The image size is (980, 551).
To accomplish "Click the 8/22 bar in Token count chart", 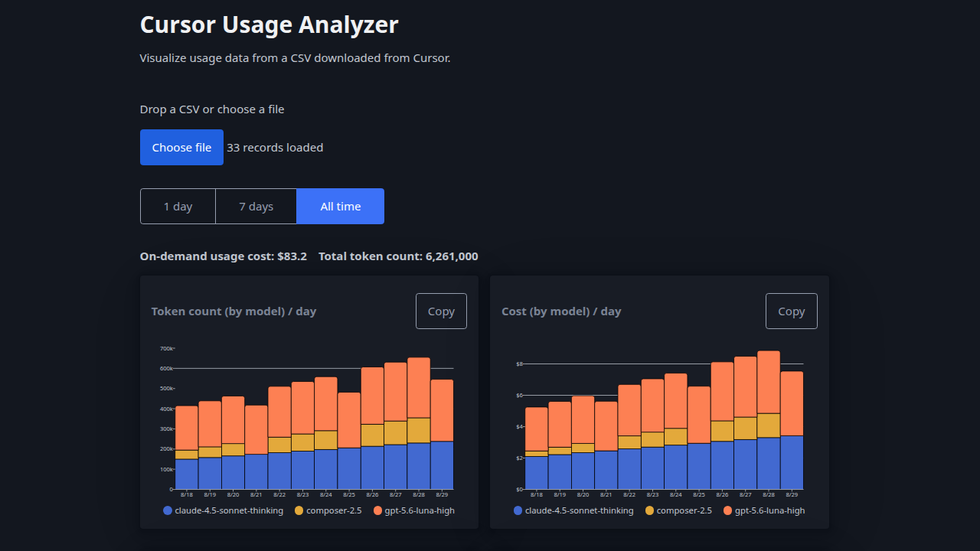I will (279, 438).
